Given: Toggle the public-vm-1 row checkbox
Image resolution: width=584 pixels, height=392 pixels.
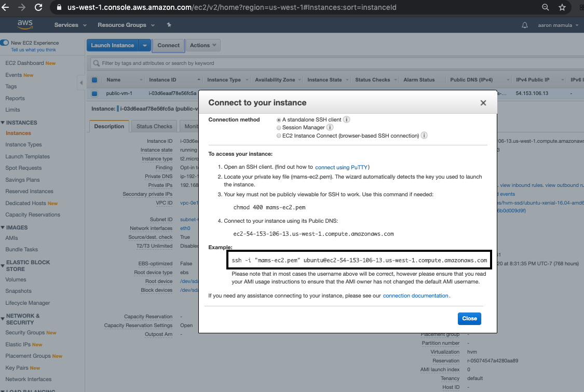Looking at the screenshot, I should 94,93.
